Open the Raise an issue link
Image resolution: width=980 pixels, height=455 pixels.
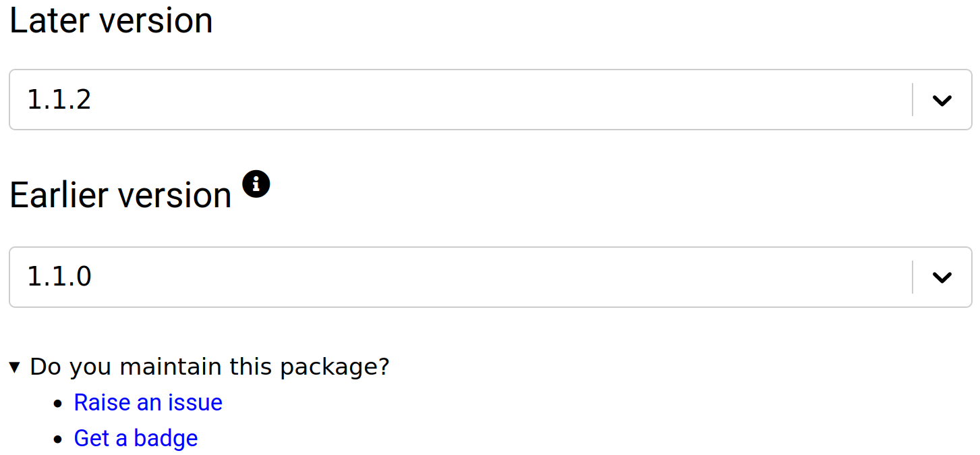click(148, 402)
